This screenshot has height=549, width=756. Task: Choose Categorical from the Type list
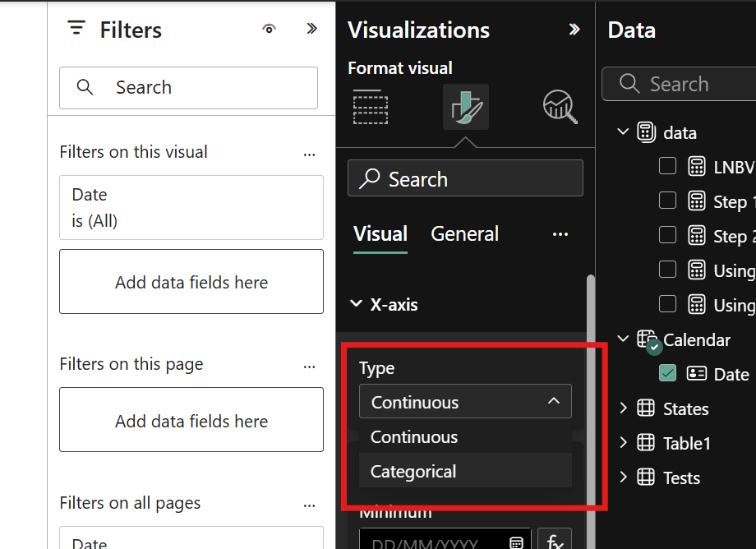coord(465,471)
